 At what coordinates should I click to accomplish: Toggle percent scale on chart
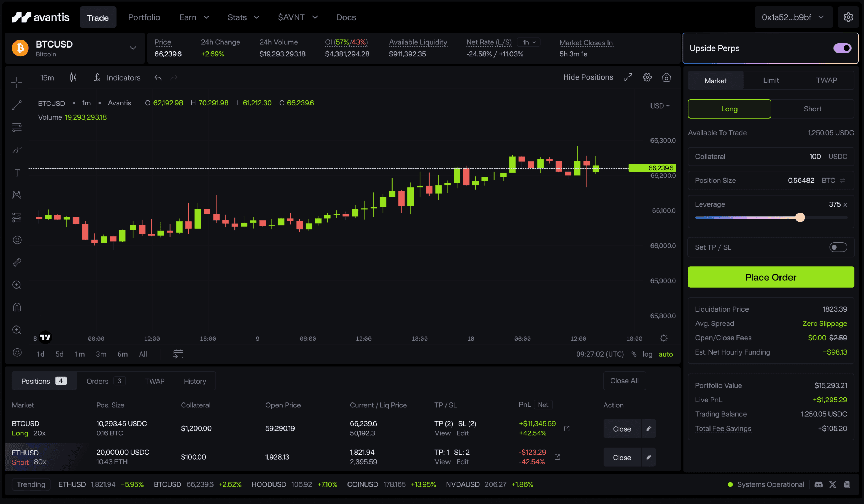coord(634,354)
